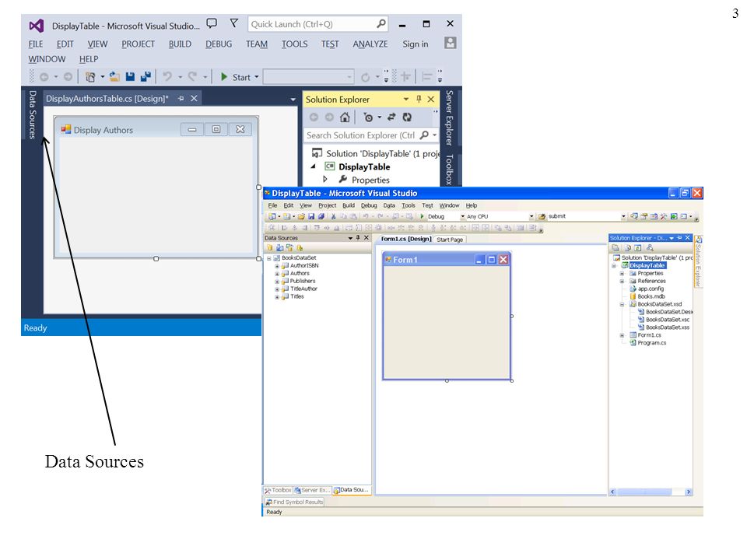The height and width of the screenshot is (560, 747).
Task: Switch to the Server Ex... bottom tab
Action: tap(312, 490)
